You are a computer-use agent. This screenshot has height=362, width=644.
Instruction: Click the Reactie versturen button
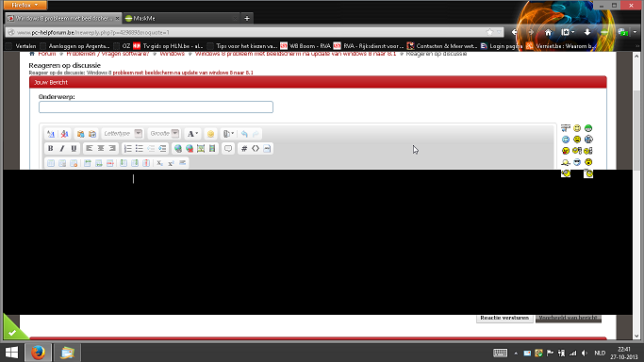504,318
